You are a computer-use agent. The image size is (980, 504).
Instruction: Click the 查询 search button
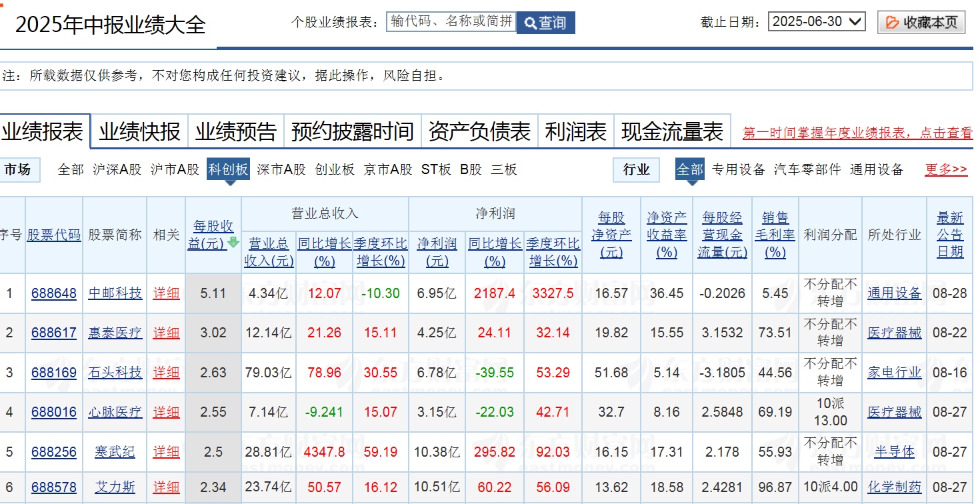pyautogui.click(x=545, y=23)
